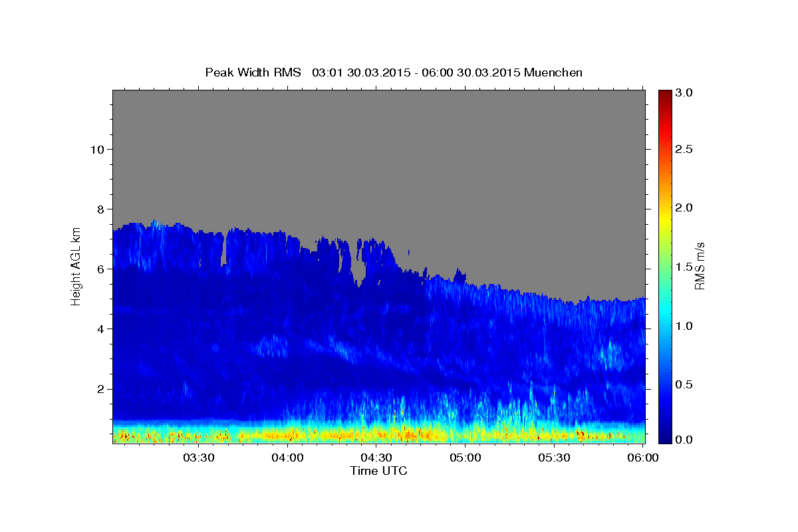Click the height tick label 6

(101, 269)
